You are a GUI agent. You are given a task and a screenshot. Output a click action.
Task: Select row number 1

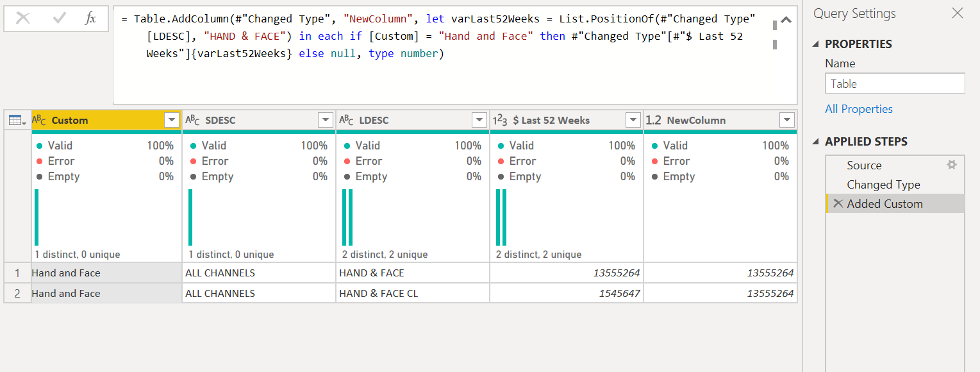(17, 273)
